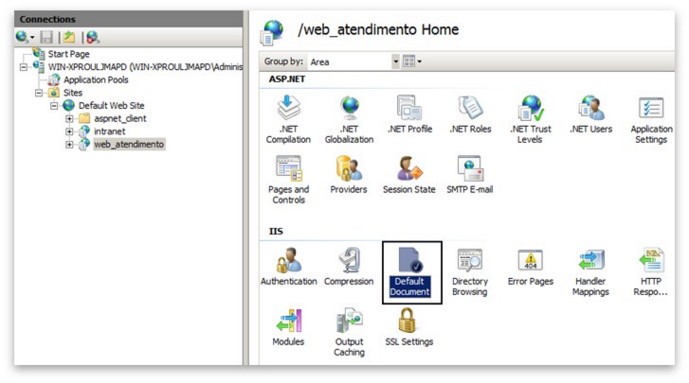Open the .NET Compilation feature
The image size is (689, 383).
pos(288,119)
